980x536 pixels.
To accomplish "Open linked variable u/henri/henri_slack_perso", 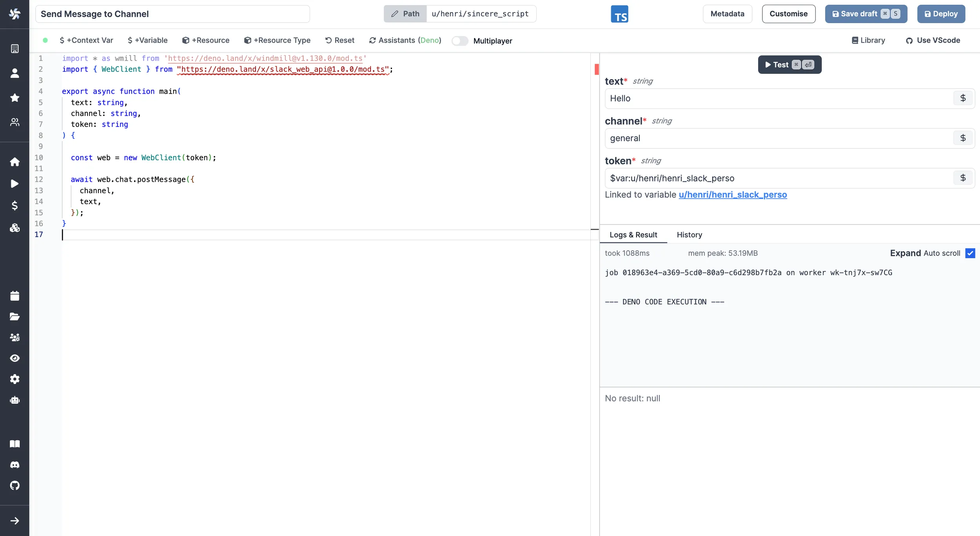I will click(x=732, y=195).
